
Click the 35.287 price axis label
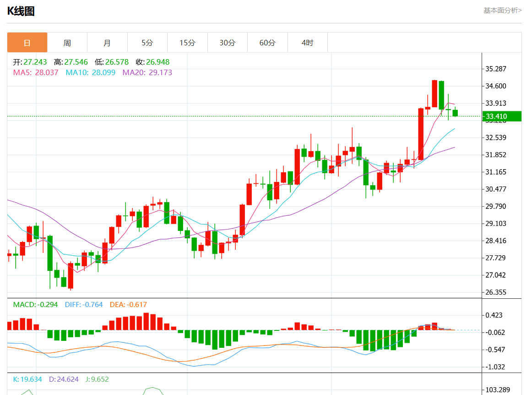[x=496, y=69]
